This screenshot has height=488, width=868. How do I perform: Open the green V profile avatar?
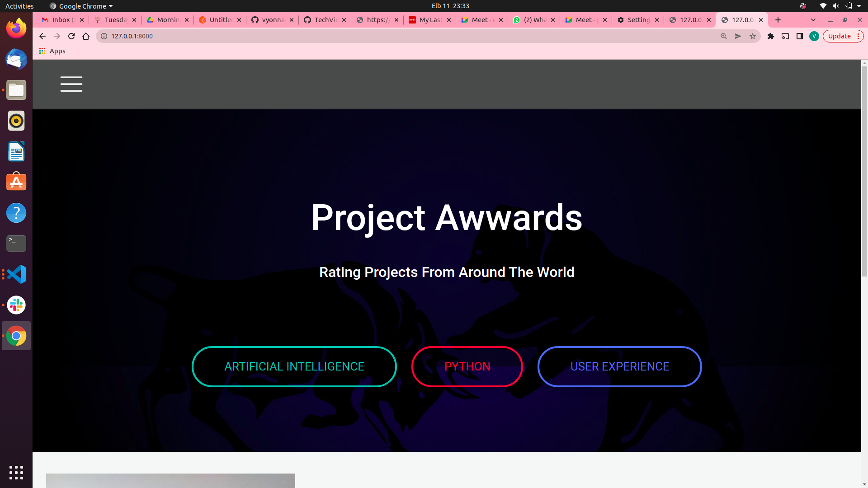pyautogui.click(x=814, y=36)
